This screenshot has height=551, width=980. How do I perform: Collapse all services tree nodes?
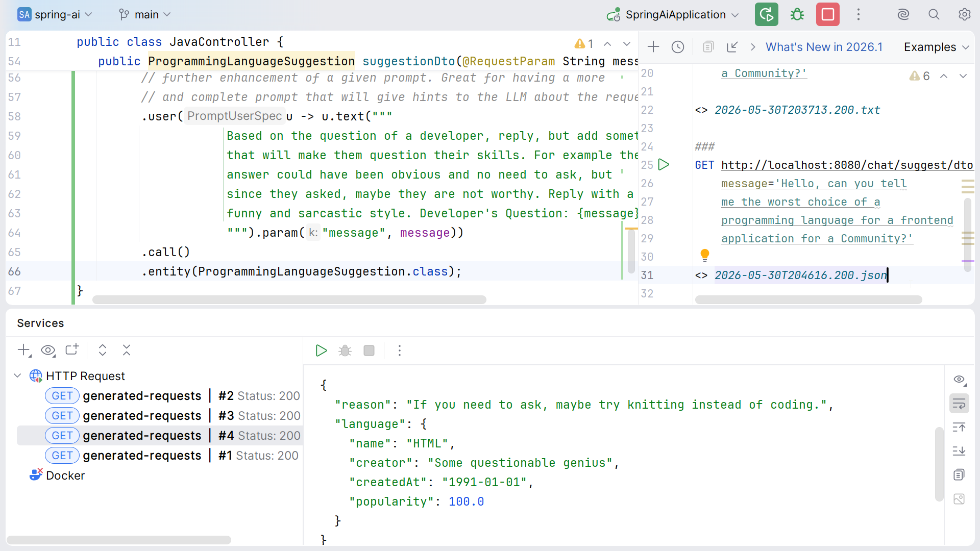pos(127,350)
